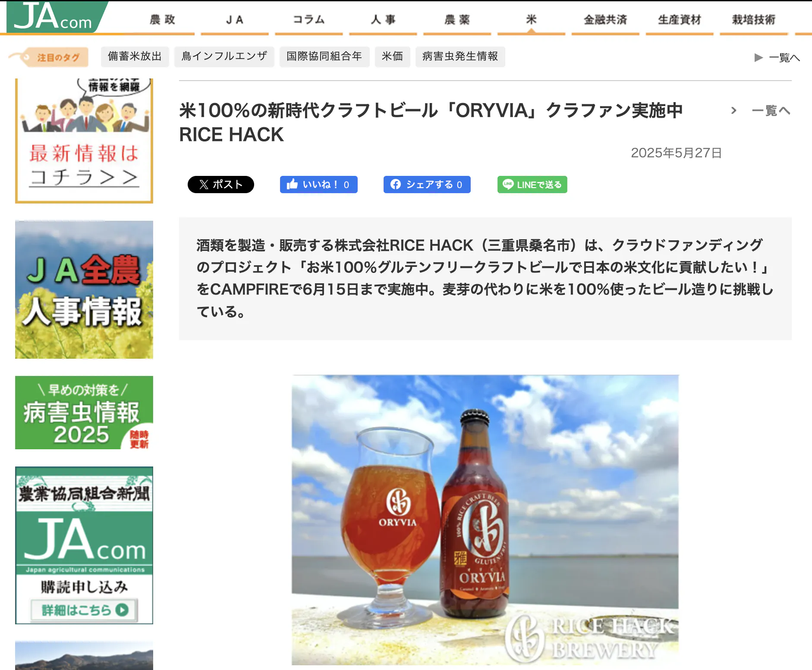The image size is (812, 670).
Task: Open the 鳥インフルエンザ tag link
Action: pyautogui.click(x=224, y=56)
